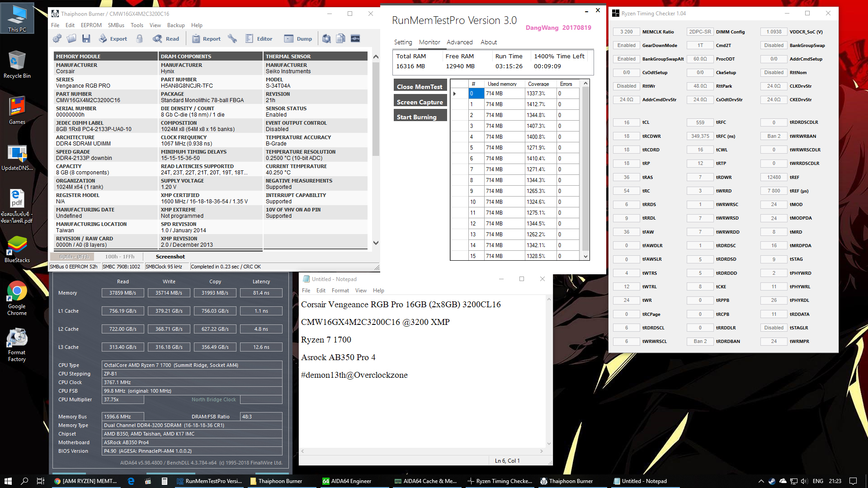Click the ENG language indicator on the taskbar
The height and width of the screenshot is (488, 868).
(x=818, y=481)
